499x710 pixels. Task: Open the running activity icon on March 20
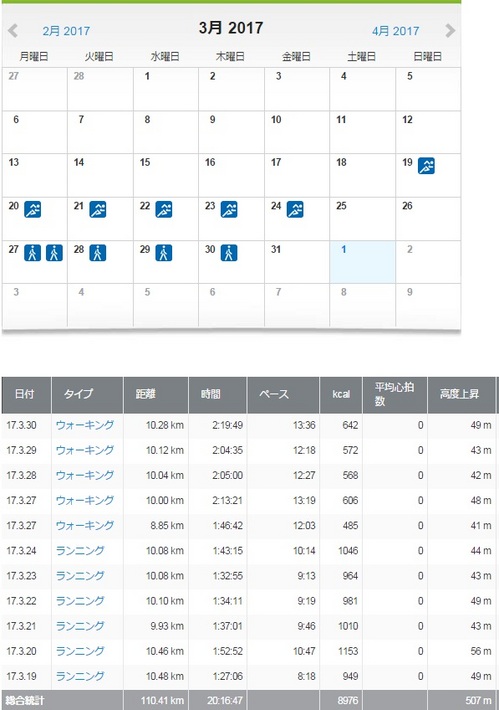click(33, 209)
